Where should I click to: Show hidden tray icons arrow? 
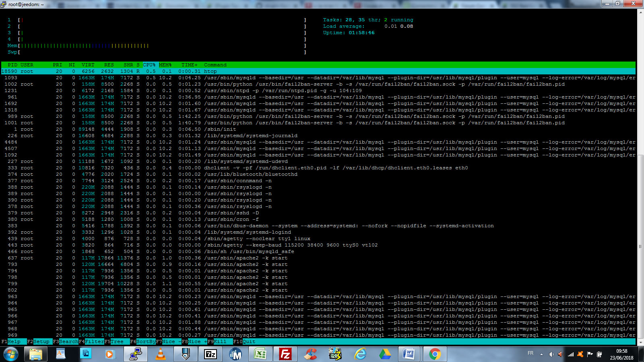pyautogui.click(x=541, y=354)
